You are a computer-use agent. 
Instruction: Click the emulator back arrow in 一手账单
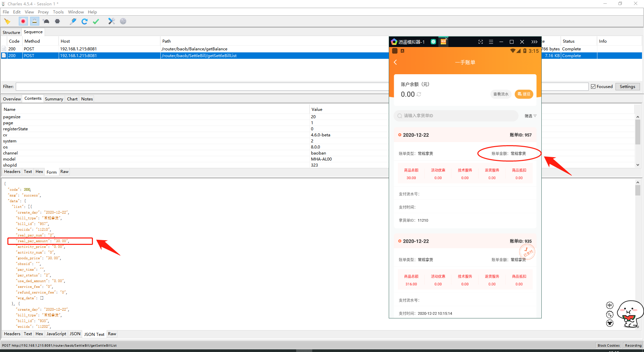click(x=395, y=62)
